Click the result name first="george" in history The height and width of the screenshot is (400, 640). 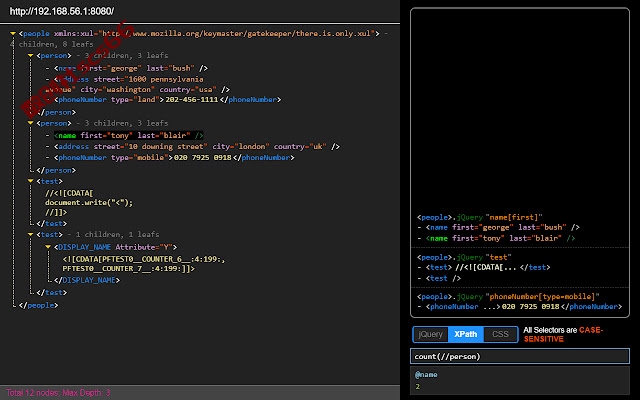(502, 227)
